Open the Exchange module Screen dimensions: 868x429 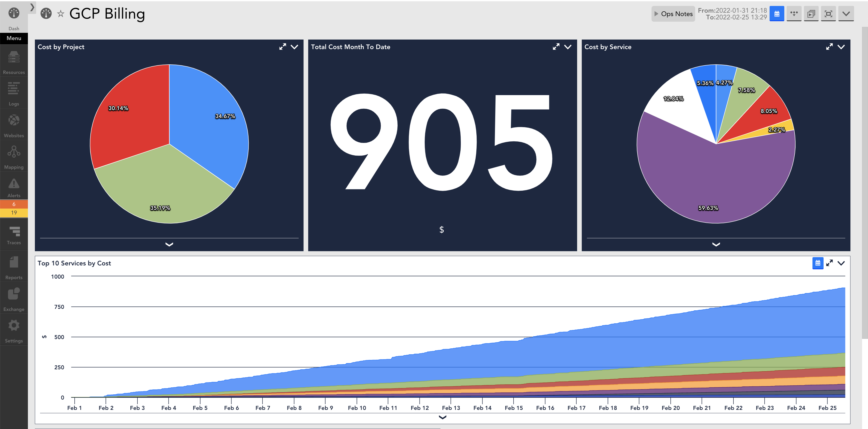click(14, 298)
